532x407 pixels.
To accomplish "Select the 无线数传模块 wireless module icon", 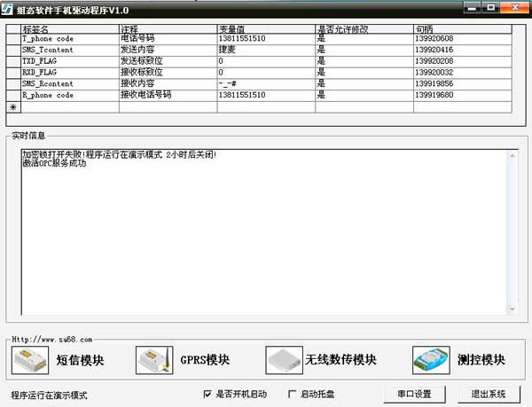I will [x=286, y=360].
